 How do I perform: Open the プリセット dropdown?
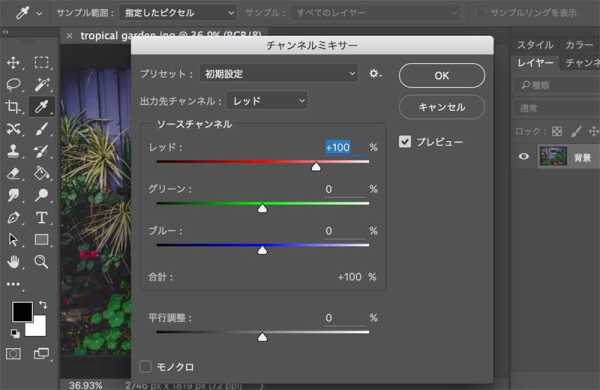279,73
